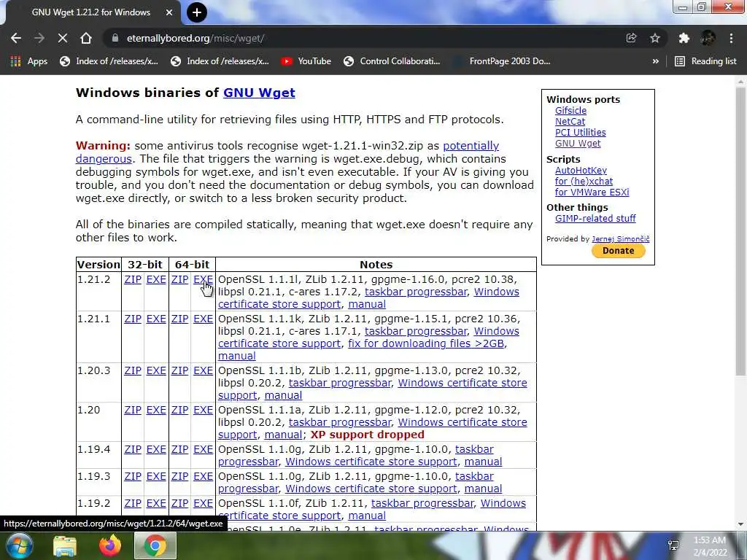747x560 pixels.
Task: Open the Apps bookmark shortcut
Action: coord(29,61)
